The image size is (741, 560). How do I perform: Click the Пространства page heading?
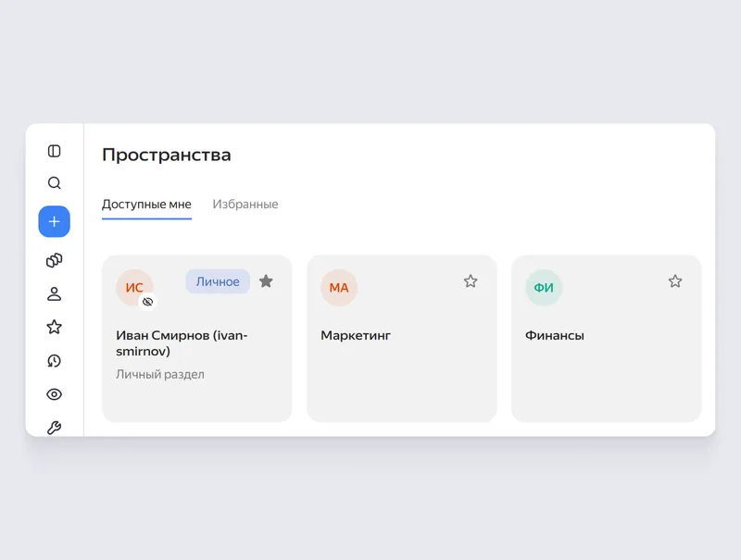(167, 155)
